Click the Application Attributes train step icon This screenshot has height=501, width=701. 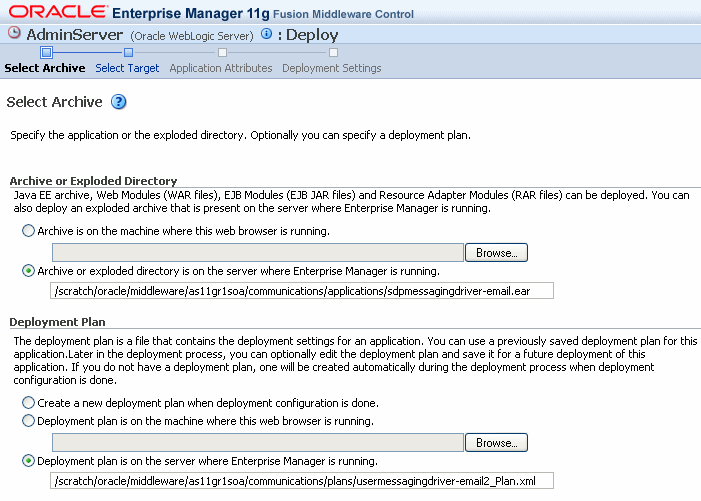point(221,52)
